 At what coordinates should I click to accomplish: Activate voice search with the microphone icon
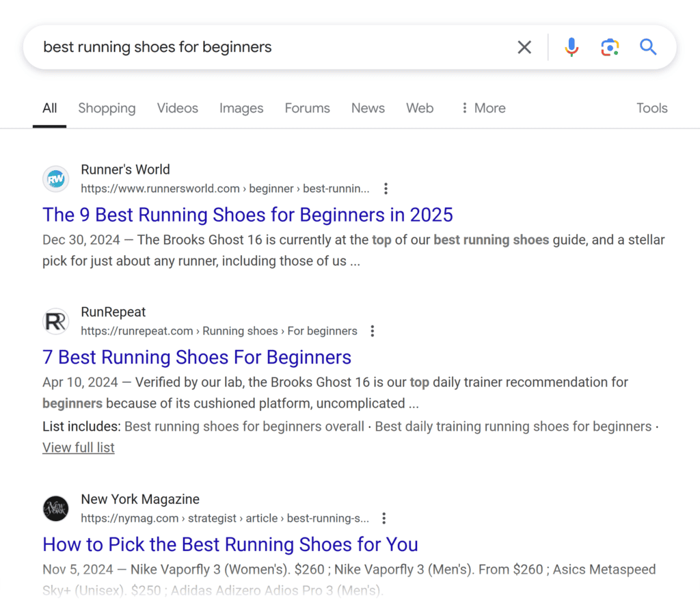[571, 46]
